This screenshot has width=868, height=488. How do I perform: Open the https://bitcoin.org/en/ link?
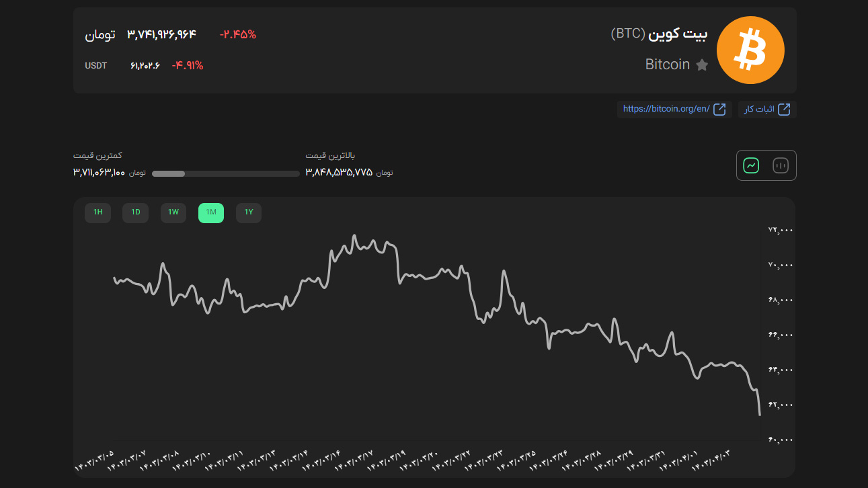pyautogui.click(x=675, y=109)
